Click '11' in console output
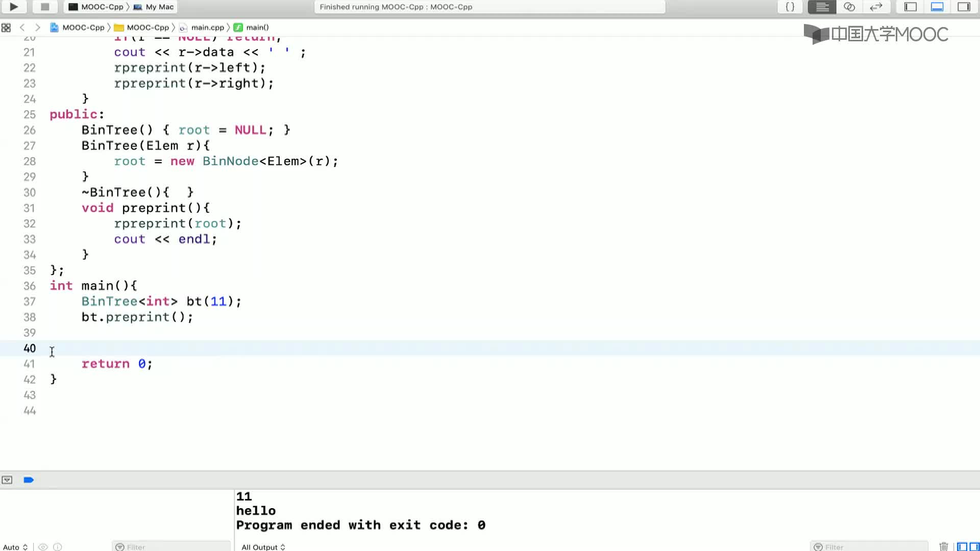The image size is (980, 551). point(244,497)
